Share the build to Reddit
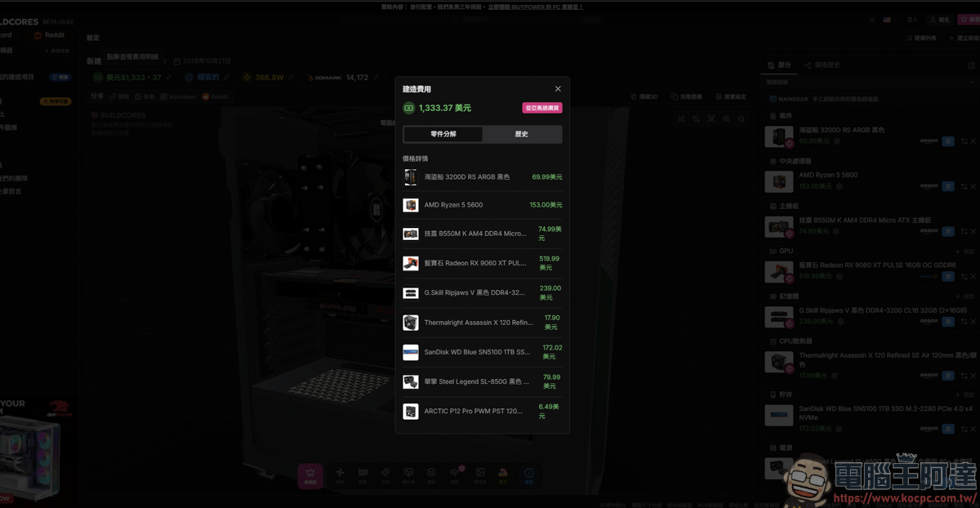The height and width of the screenshot is (508, 980). pyautogui.click(x=216, y=96)
